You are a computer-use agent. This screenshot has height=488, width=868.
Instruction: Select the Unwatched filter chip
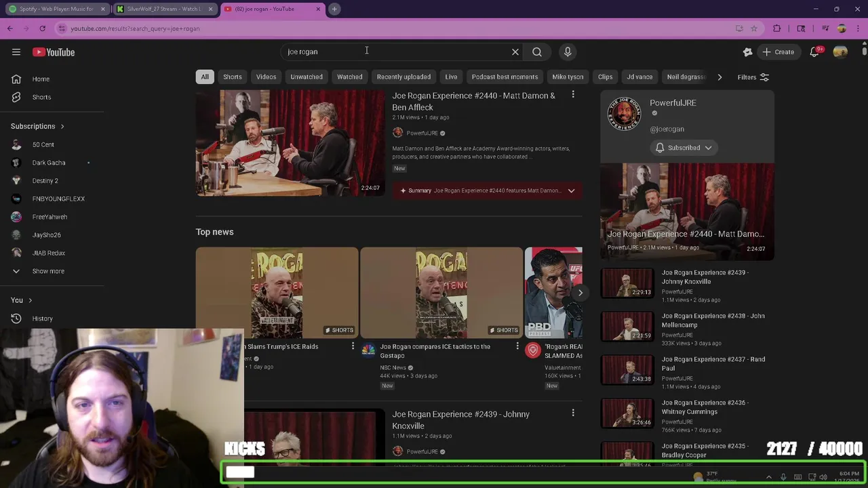coord(307,77)
